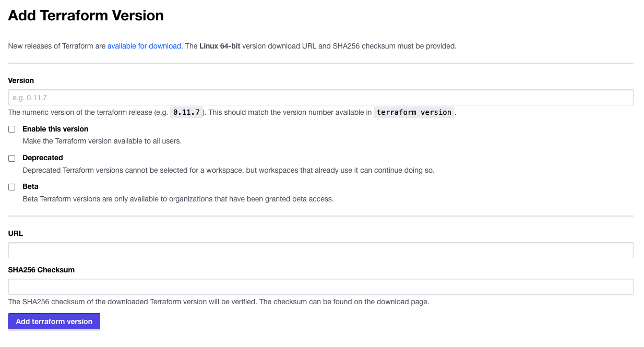
Task: Open the "available for download" link
Action: coord(144,46)
